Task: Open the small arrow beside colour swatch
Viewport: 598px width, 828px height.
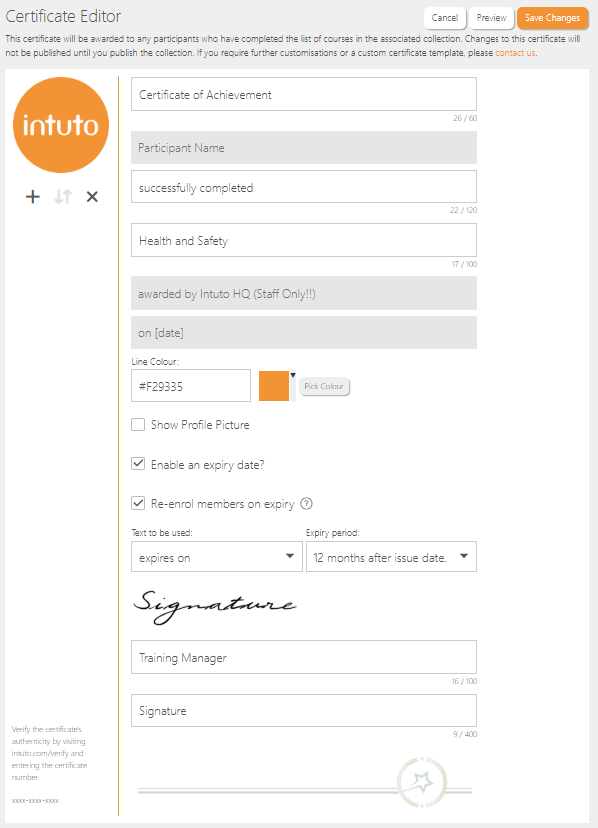Action: click(x=293, y=375)
